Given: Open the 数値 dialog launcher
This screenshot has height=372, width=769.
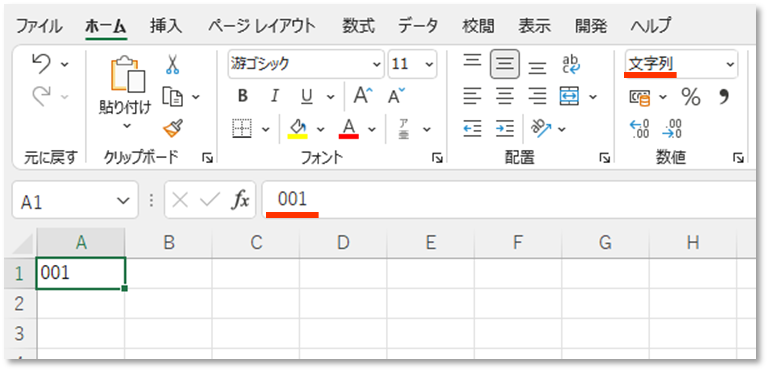Looking at the screenshot, I should pyautogui.click(x=738, y=157).
